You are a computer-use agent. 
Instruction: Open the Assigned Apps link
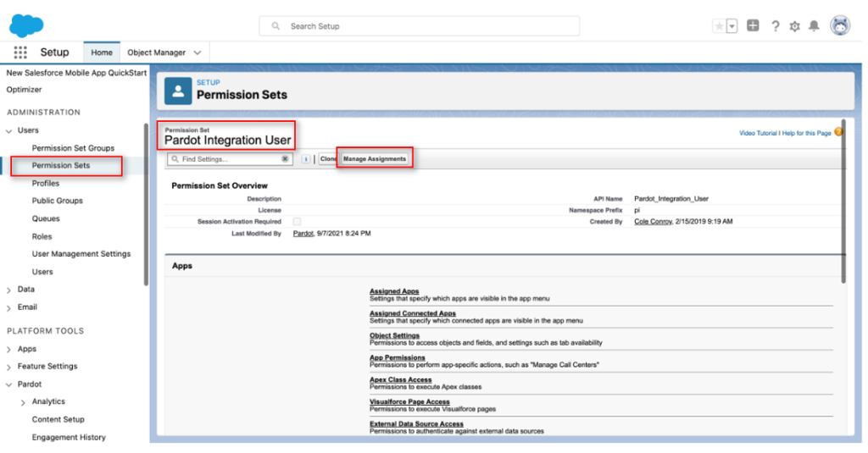[x=394, y=291]
